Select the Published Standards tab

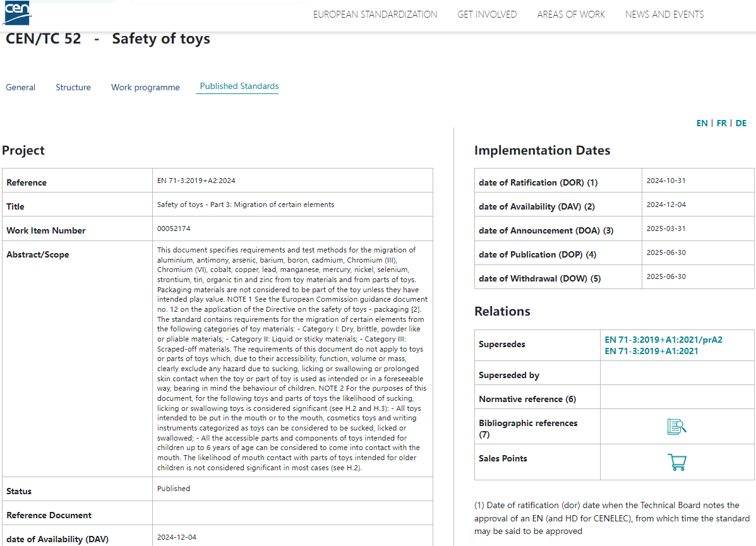click(239, 86)
